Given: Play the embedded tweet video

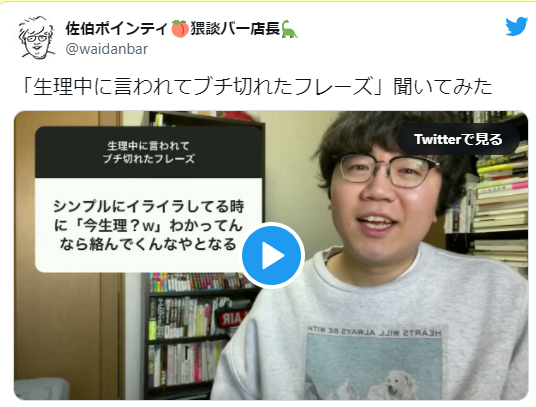Looking at the screenshot, I should point(272,256).
